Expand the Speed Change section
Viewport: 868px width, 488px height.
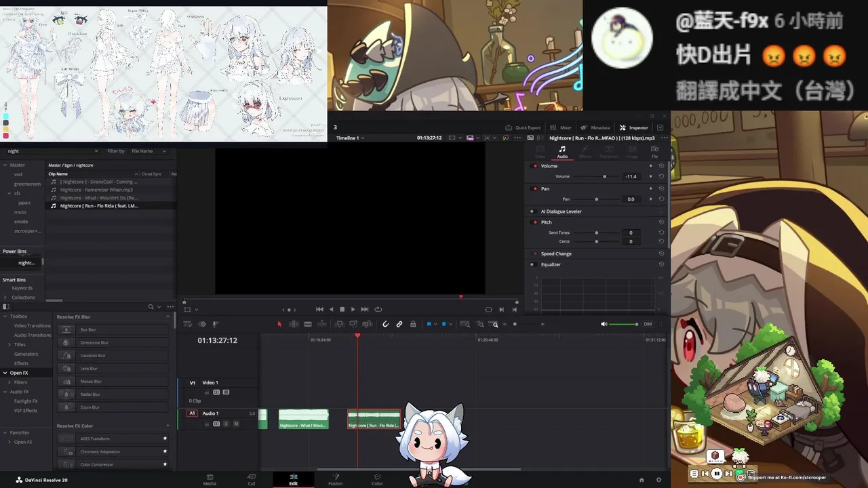point(556,253)
